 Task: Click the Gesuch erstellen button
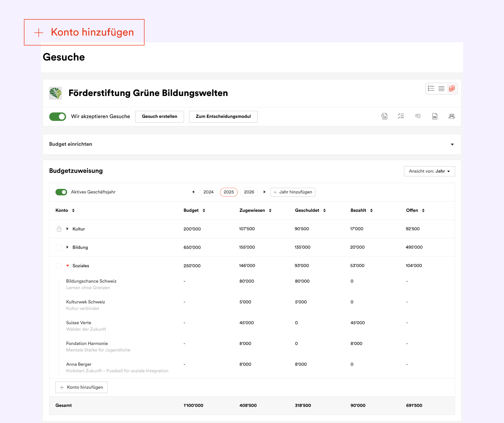point(159,116)
